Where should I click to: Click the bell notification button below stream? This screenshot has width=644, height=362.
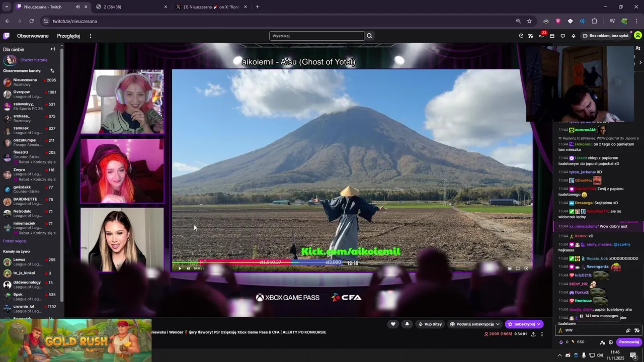coord(407,324)
